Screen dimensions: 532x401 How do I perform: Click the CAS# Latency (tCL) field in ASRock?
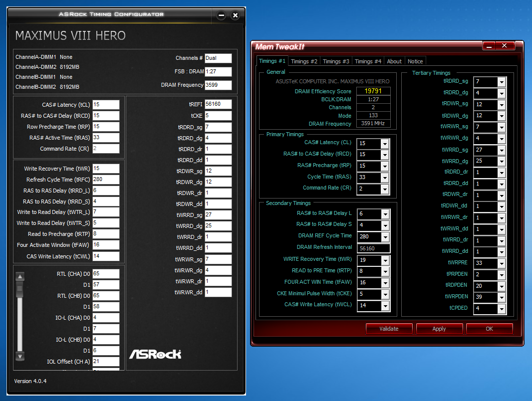tap(106, 104)
